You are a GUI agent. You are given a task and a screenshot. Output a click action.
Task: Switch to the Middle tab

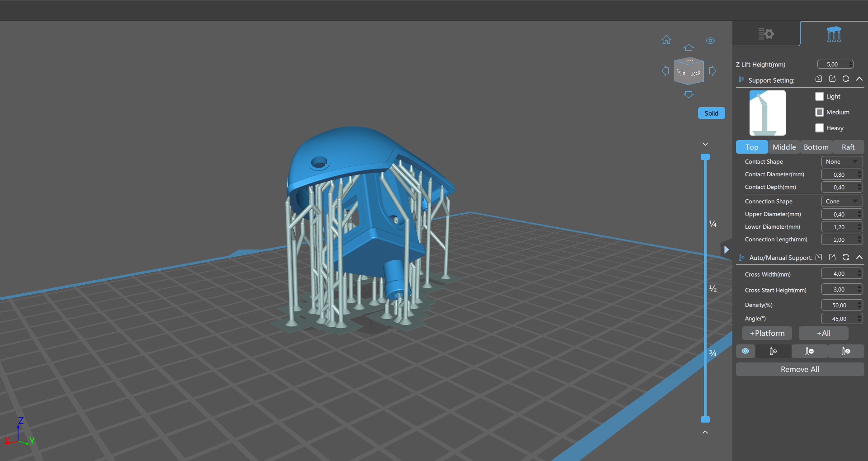click(784, 147)
